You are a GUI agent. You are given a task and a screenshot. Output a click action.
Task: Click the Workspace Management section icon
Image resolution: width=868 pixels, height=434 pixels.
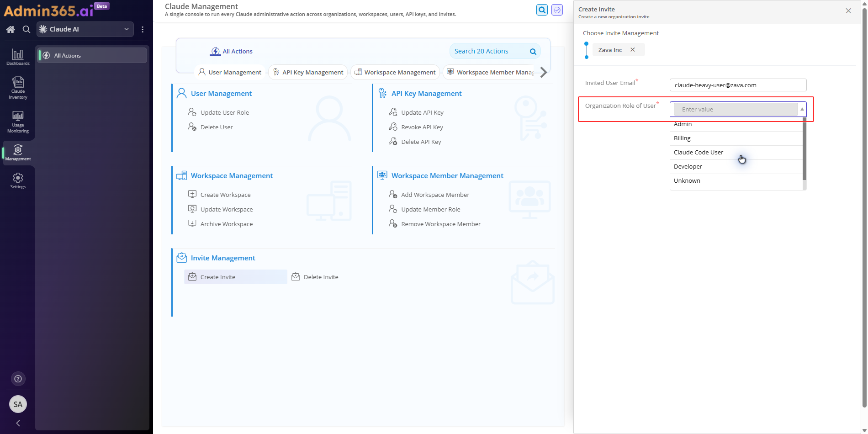(181, 175)
